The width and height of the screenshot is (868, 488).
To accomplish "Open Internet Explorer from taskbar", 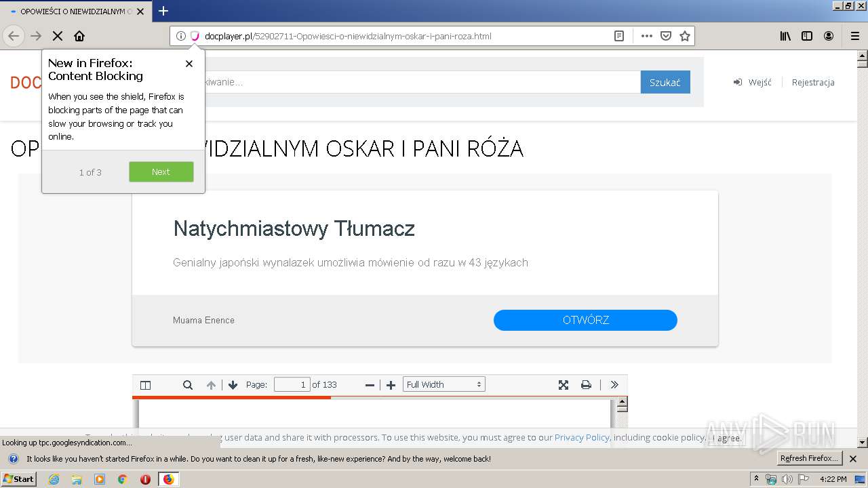I will (x=54, y=479).
